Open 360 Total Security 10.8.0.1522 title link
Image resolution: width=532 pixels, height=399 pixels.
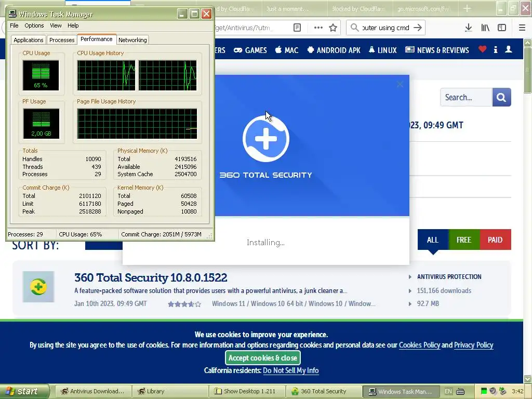[x=151, y=277]
